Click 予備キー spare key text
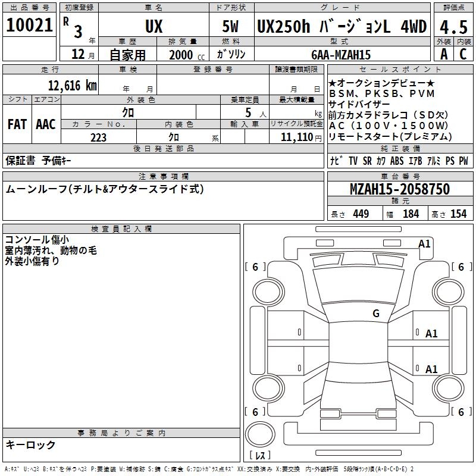This screenshot has width=476, height=476. pyautogui.click(x=57, y=160)
